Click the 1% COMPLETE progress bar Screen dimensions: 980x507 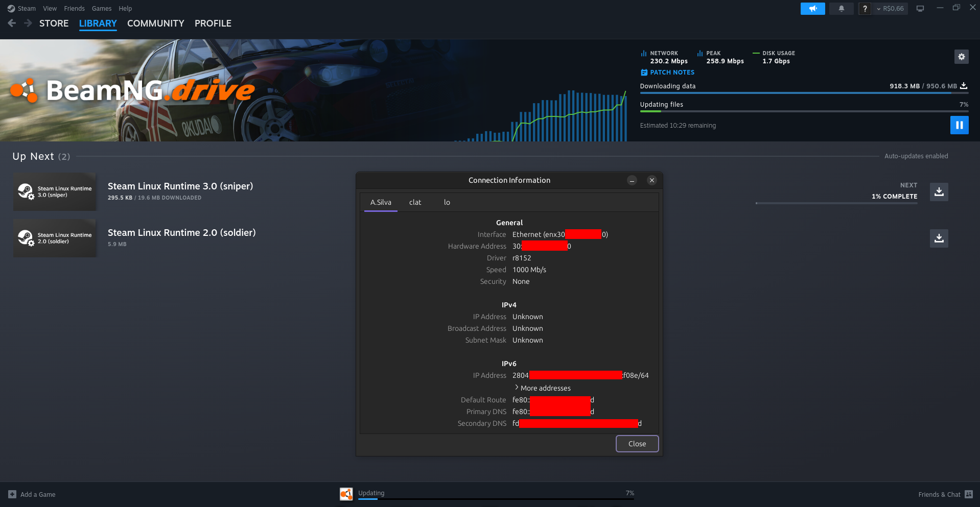[x=836, y=203]
